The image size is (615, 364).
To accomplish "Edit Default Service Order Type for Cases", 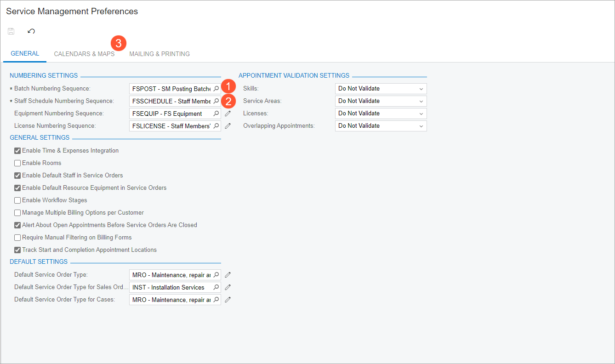I will click(228, 300).
